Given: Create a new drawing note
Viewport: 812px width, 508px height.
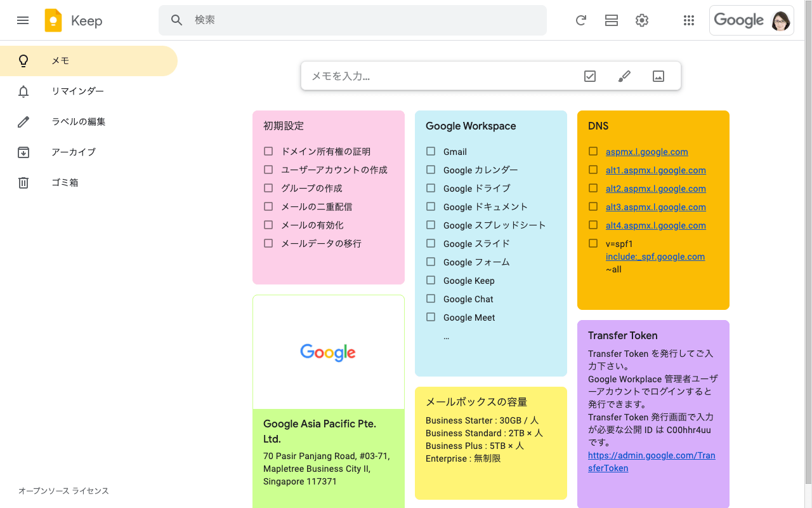Looking at the screenshot, I should tap(624, 76).
